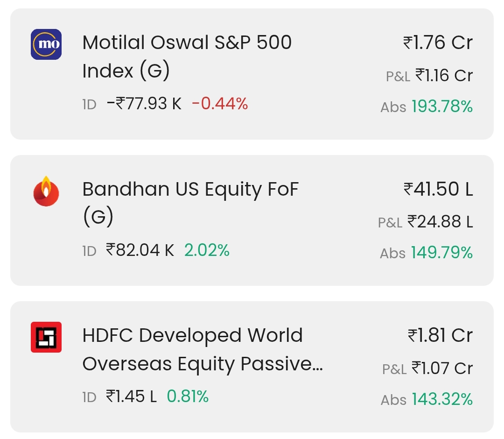Select the ₹1.76 Cr holding value
The width and height of the screenshot is (504, 439).
click(x=438, y=42)
